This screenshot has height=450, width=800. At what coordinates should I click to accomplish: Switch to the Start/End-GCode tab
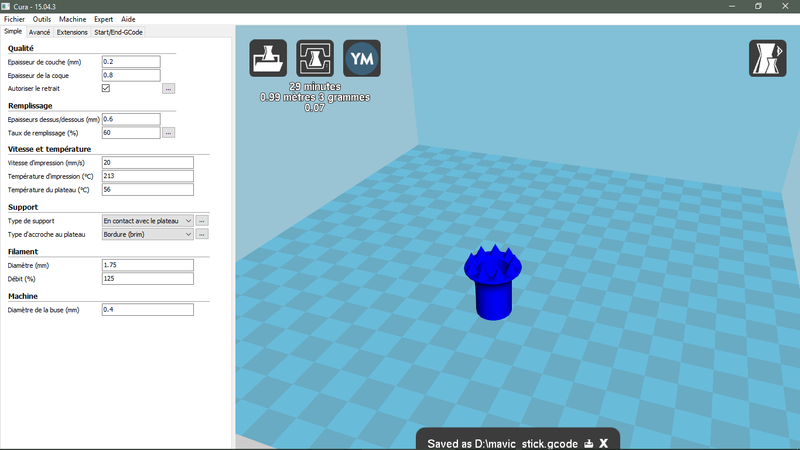(117, 32)
